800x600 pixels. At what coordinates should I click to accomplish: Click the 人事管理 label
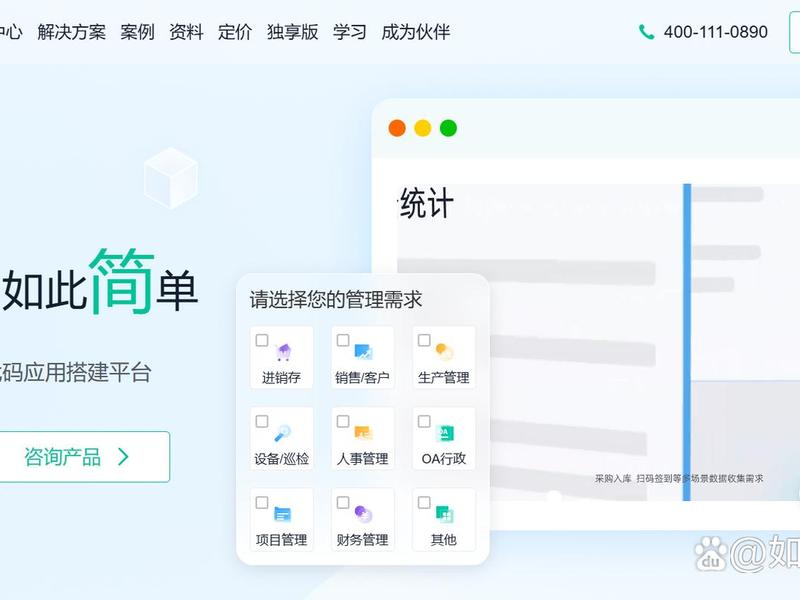point(362,459)
